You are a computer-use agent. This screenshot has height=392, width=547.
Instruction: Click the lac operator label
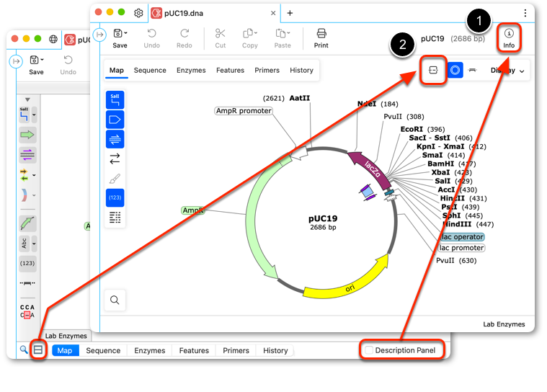(x=463, y=237)
